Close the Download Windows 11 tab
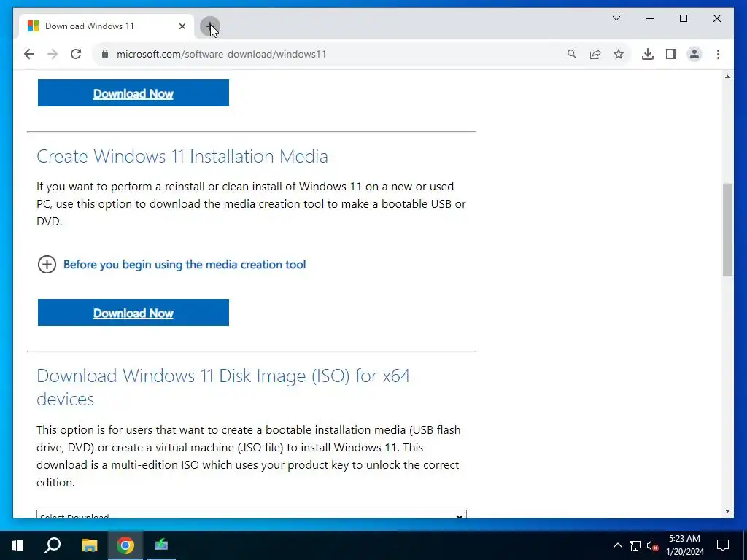747x560 pixels. click(x=182, y=26)
